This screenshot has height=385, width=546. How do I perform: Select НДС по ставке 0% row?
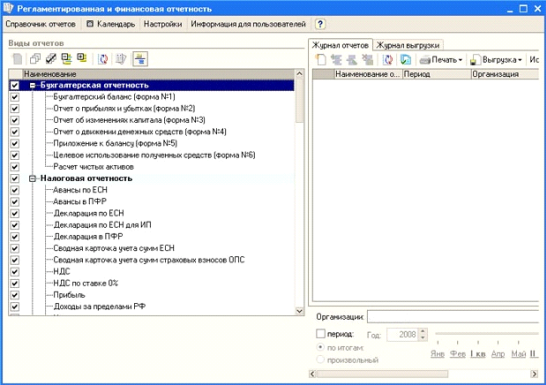86,283
